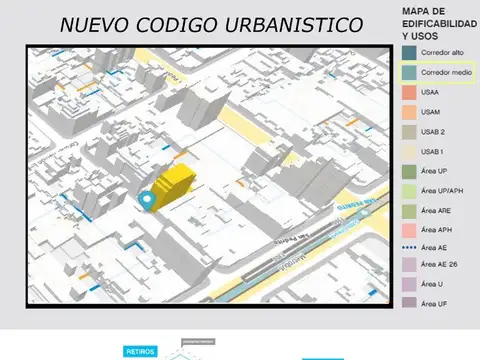Click the Área AE dotted line symbol
This screenshot has height=360, width=480.
pyautogui.click(x=409, y=248)
